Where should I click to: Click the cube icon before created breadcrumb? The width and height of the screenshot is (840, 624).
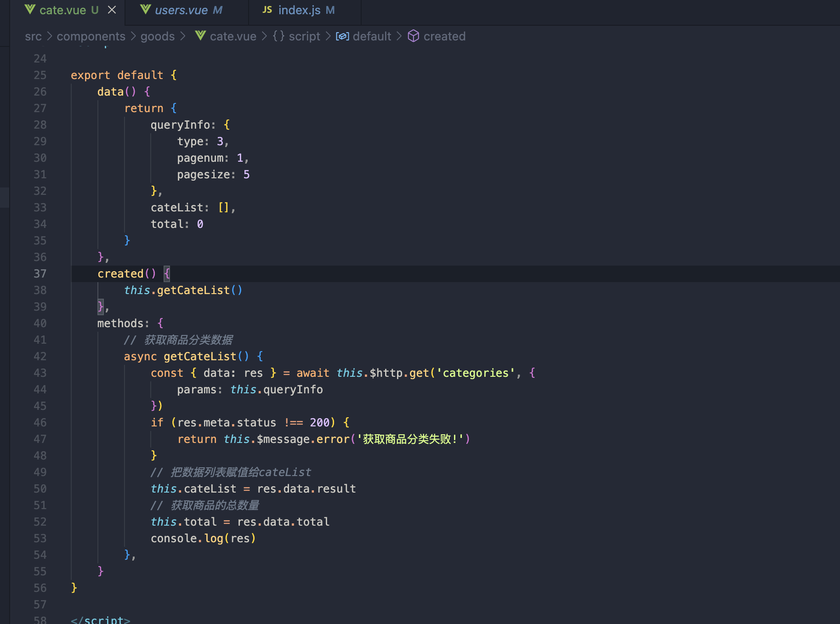click(x=413, y=36)
